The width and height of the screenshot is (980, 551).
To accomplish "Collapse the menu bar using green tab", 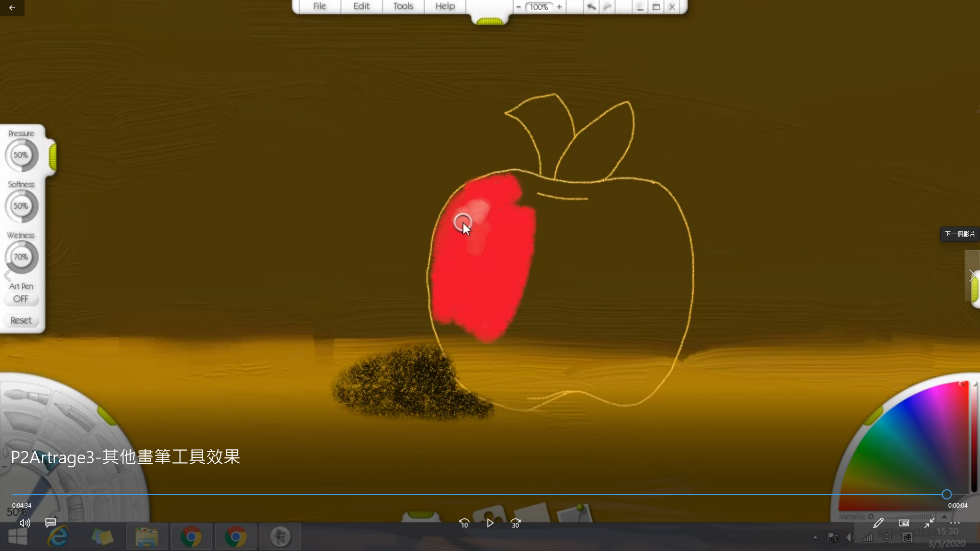I will pyautogui.click(x=490, y=21).
